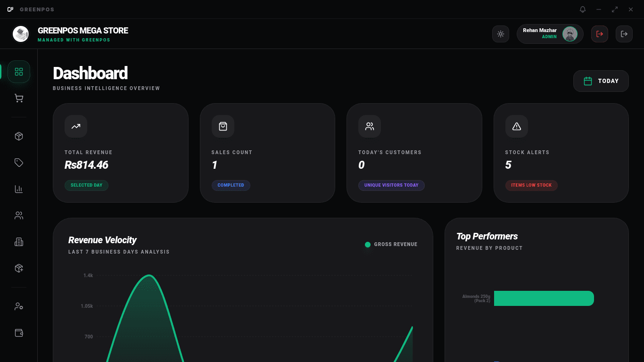Open the user settings sidebar icon
The width and height of the screenshot is (644, 362).
tap(19, 306)
